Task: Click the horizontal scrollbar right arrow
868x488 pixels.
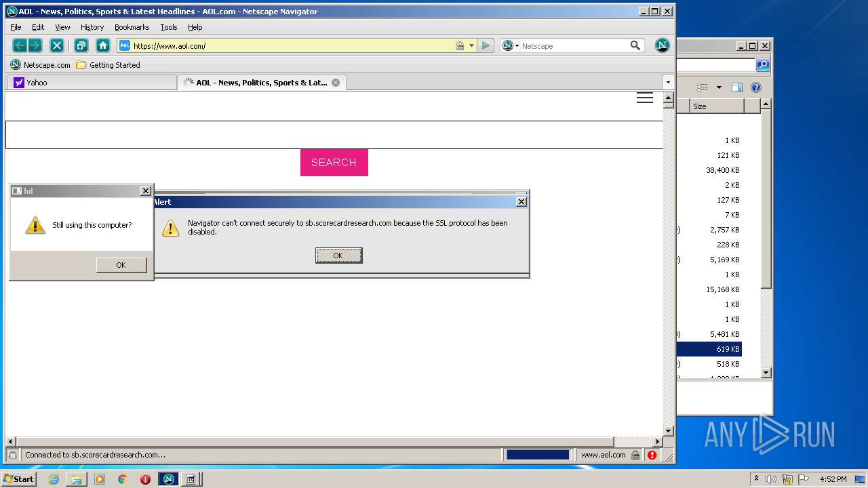Action: (x=657, y=442)
